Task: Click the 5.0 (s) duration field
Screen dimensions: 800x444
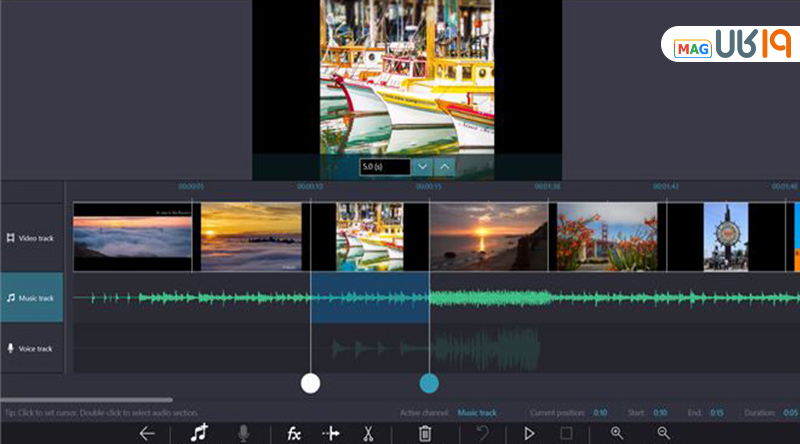Action: [x=385, y=167]
